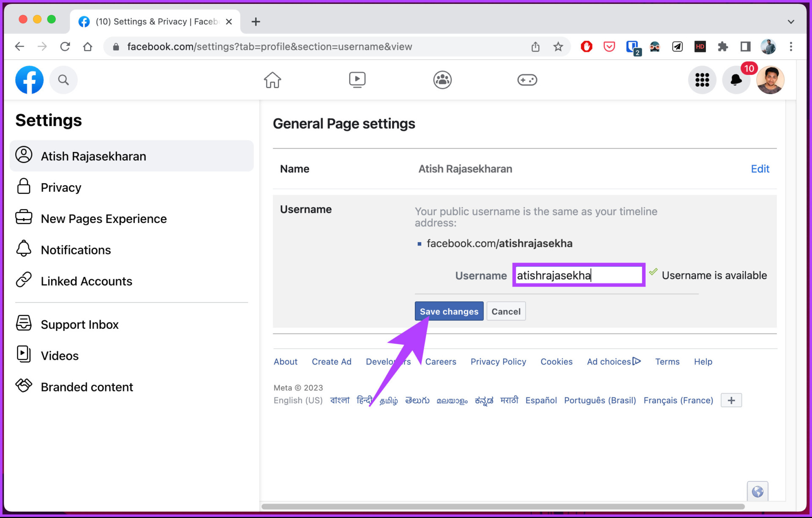
Task: Open the notifications bell icon
Action: (x=736, y=80)
